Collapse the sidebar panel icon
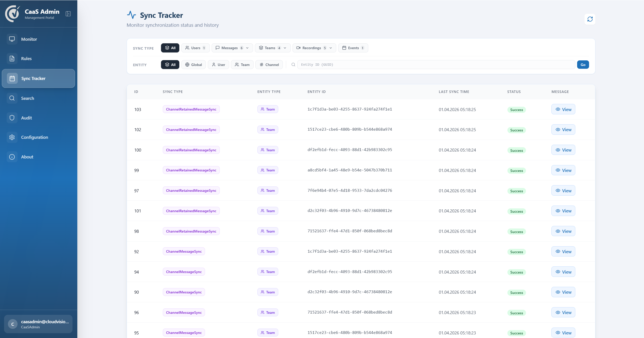The height and width of the screenshot is (338, 644). pyautogui.click(x=68, y=14)
